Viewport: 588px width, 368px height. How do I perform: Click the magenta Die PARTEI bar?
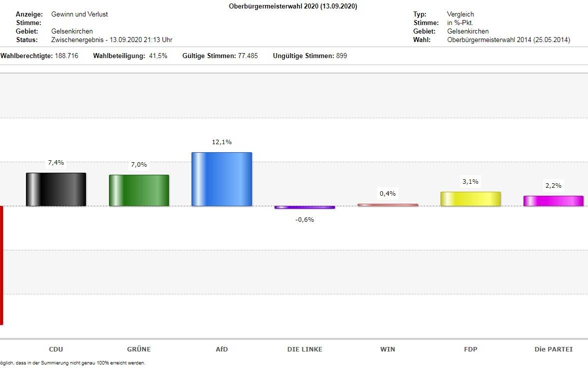tap(553, 201)
